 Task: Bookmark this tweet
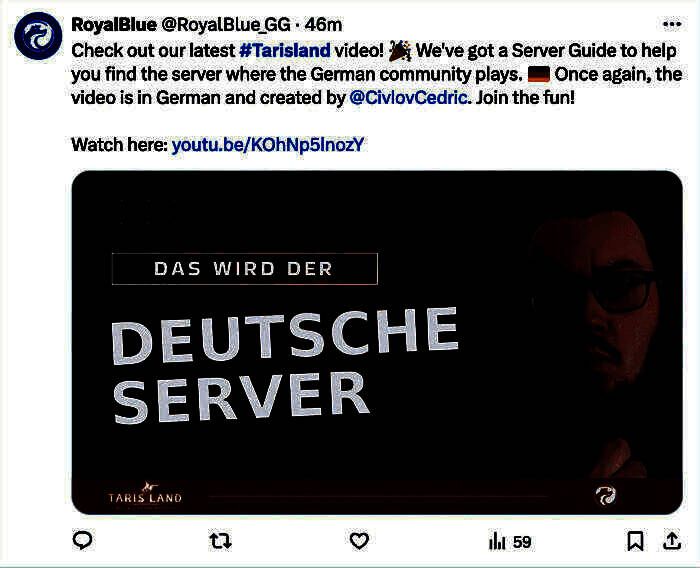coord(635,541)
